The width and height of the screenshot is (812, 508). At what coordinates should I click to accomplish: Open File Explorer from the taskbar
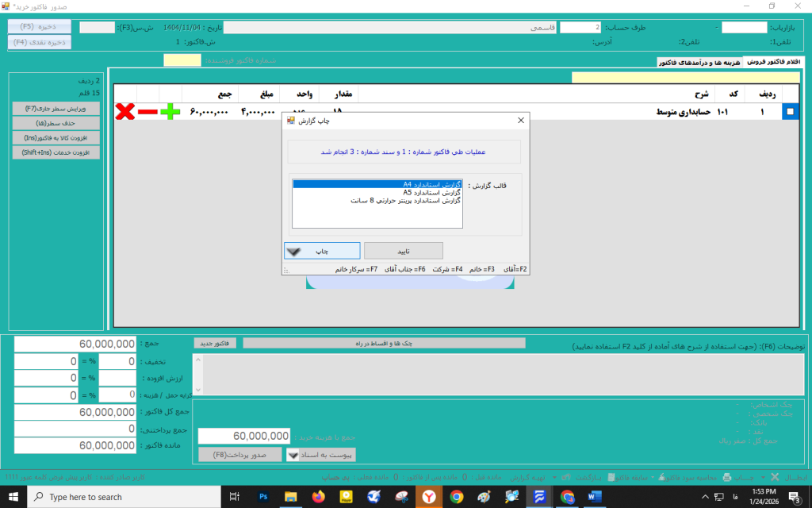click(291, 497)
